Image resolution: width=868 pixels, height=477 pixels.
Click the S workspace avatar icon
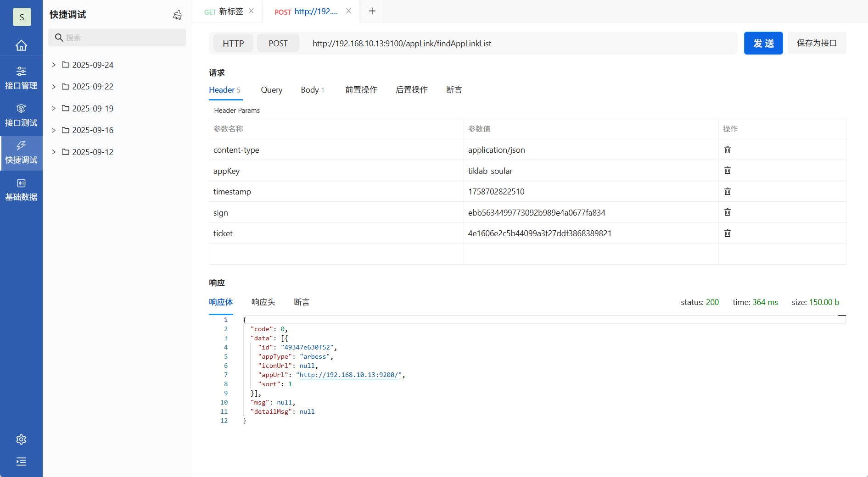pyautogui.click(x=22, y=17)
